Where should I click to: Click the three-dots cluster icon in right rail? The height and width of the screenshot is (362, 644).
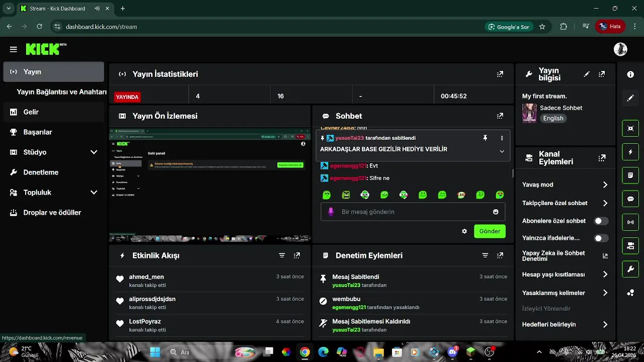630,293
